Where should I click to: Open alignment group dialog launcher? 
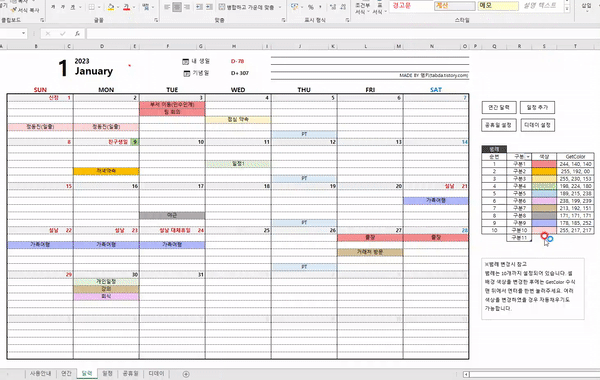(283, 20)
